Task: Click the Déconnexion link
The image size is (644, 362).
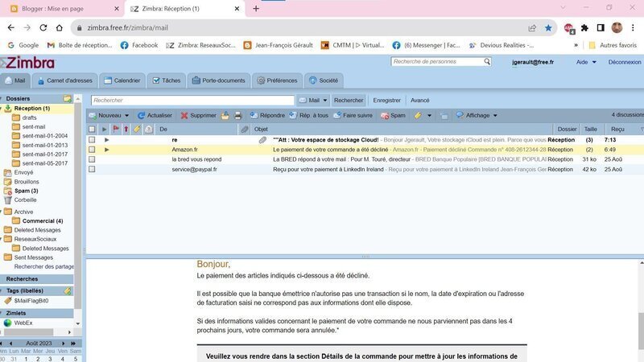Action: pos(624,62)
